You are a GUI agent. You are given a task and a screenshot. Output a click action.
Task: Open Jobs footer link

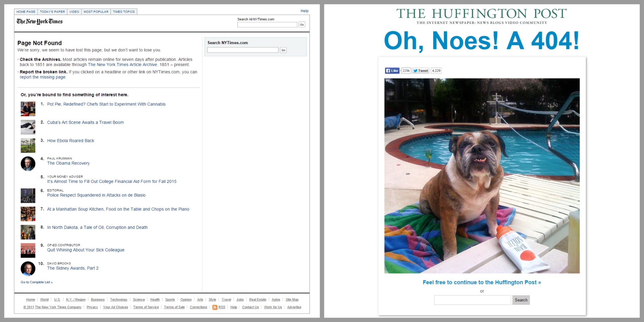(x=240, y=300)
